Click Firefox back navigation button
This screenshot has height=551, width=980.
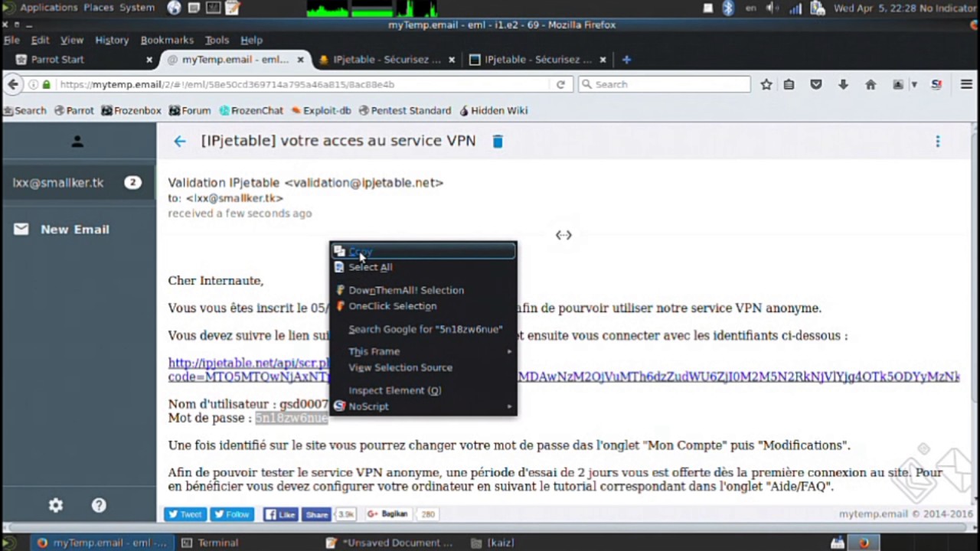[x=12, y=84]
